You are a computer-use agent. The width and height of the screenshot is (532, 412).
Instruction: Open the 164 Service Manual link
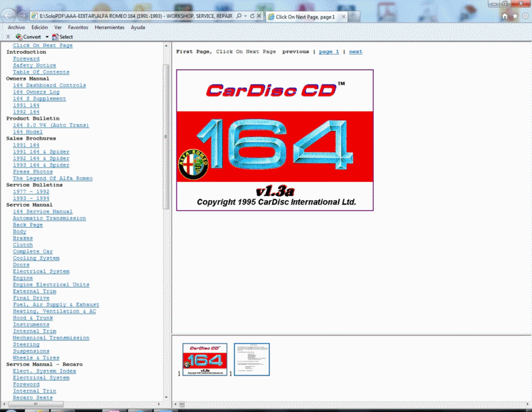click(43, 211)
